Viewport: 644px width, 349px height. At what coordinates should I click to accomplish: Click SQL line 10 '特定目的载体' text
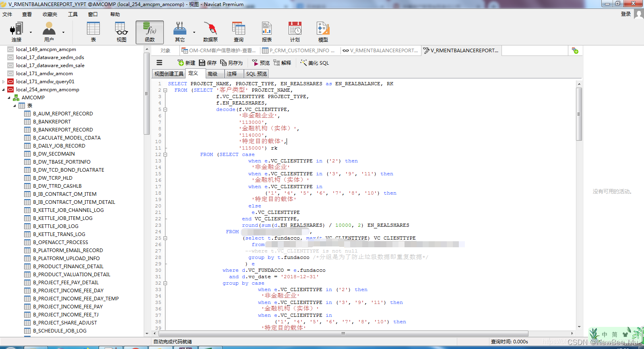(x=262, y=142)
